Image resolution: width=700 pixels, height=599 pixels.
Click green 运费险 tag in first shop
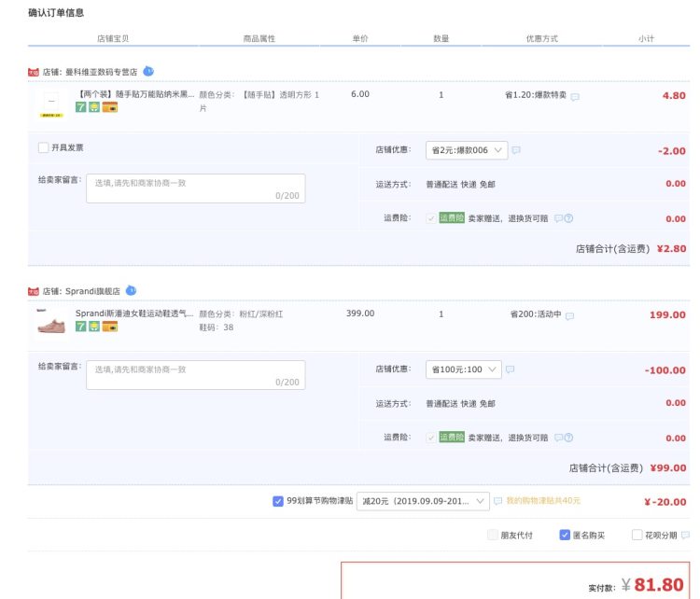(x=452, y=217)
